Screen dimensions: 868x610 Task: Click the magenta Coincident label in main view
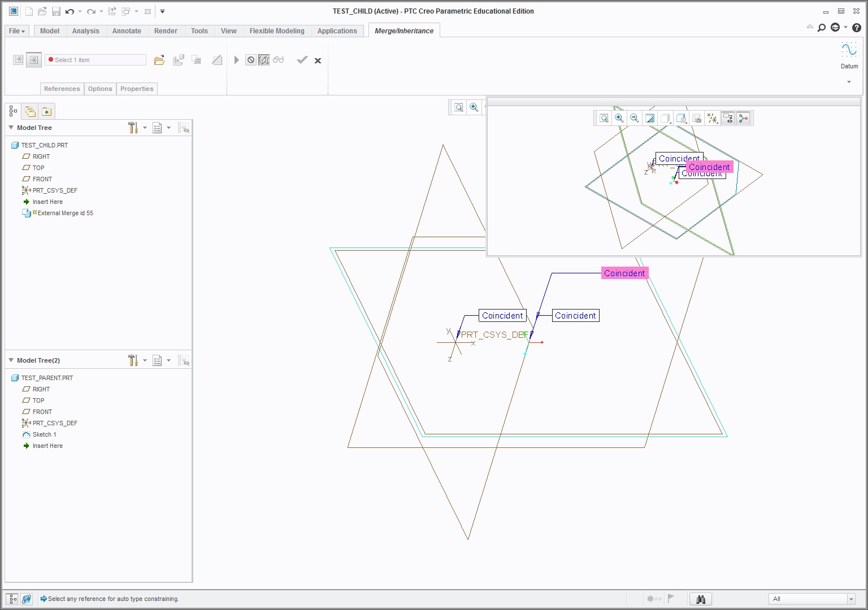(x=624, y=273)
